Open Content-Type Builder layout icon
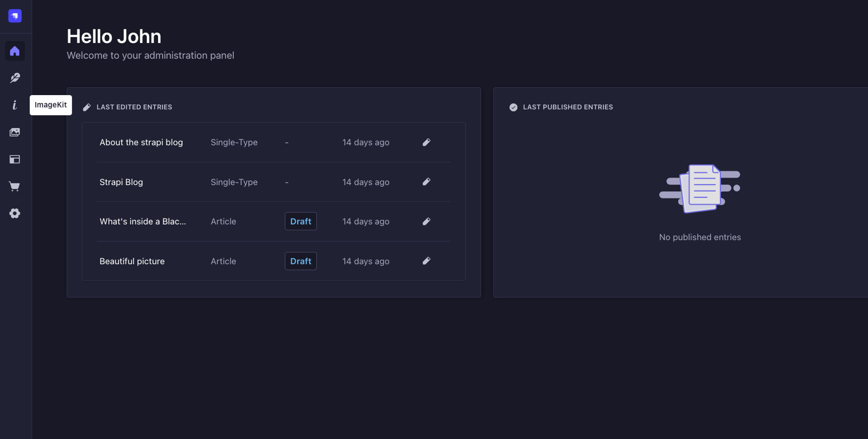 pos(15,159)
